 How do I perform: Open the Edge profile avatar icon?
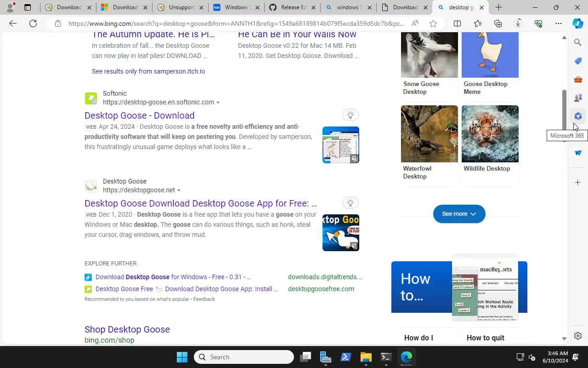pyautogui.click(x=10, y=7)
